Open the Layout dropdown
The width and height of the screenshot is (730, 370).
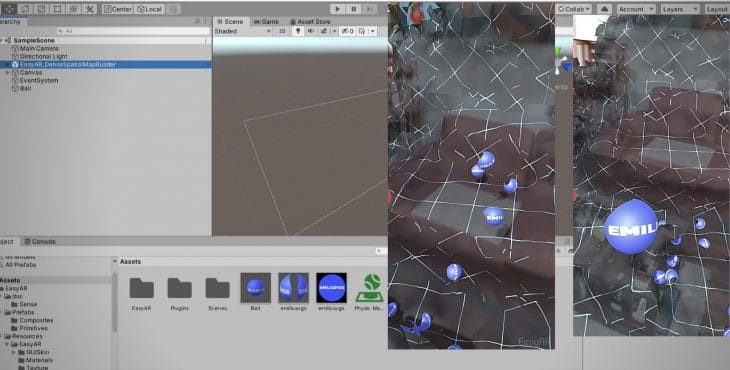[717, 9]
